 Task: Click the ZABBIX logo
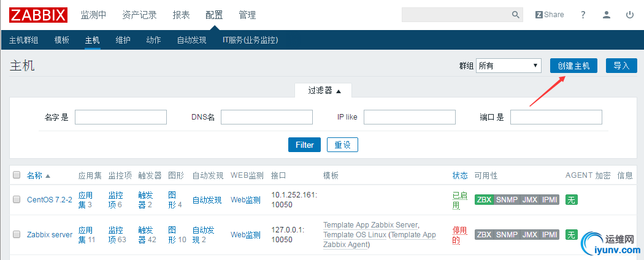(38, 15)
